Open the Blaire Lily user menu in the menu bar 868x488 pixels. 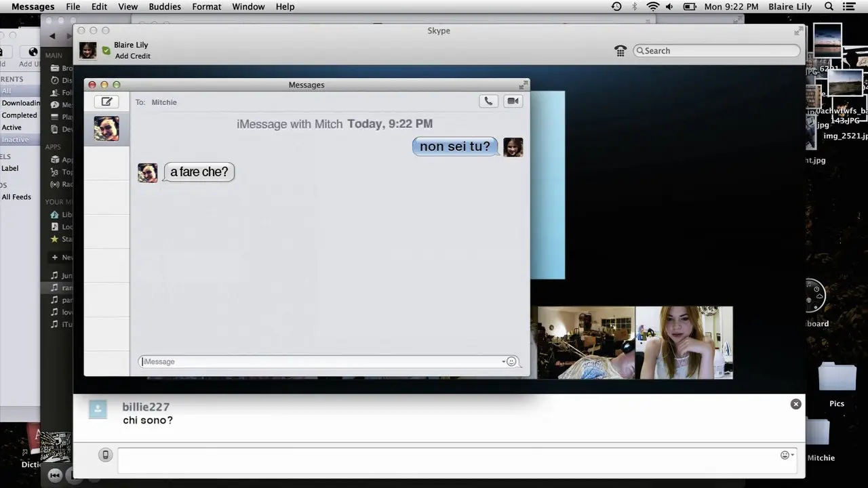[x=790, y=7]
